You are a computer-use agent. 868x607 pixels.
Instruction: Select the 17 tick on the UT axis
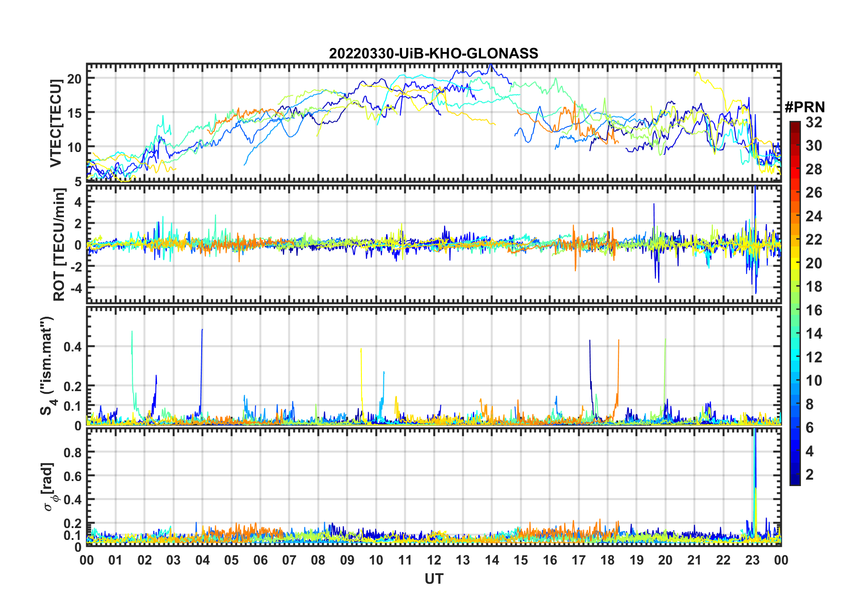pyautogui.click(x=579, y=560)
